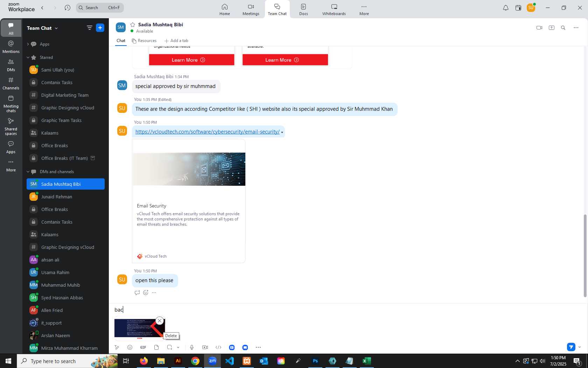
Task: Click the left Learn More button
Action: [x=191, y=60]
